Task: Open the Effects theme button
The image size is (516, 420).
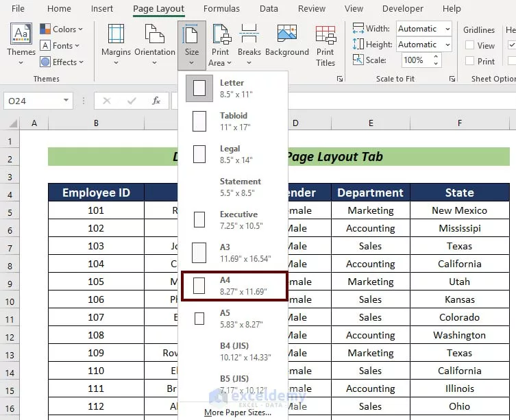Action: click(x=61, y=62)
